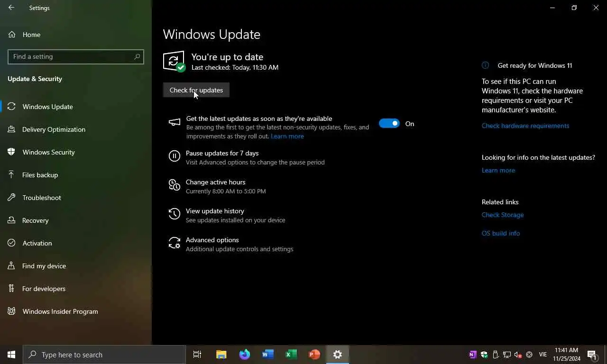Turn off Get the latest updates toggle

pos(389,124)
